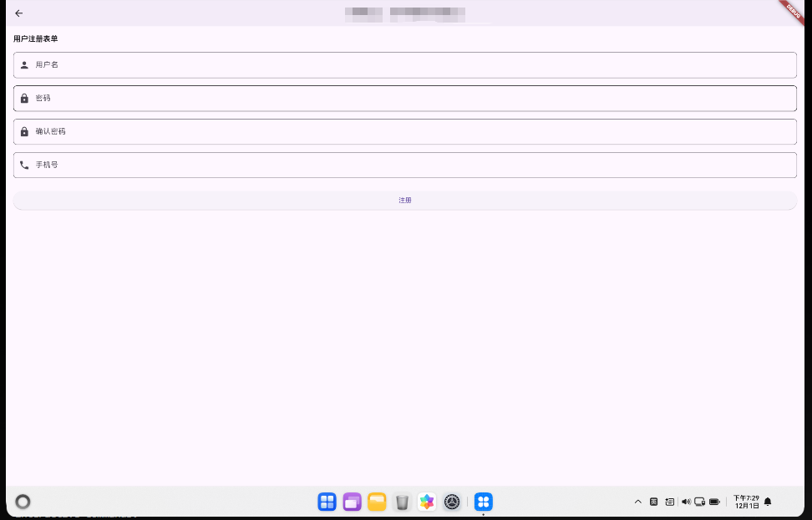Click the phone icon in the 手机号 field

[x=24, y=165]
